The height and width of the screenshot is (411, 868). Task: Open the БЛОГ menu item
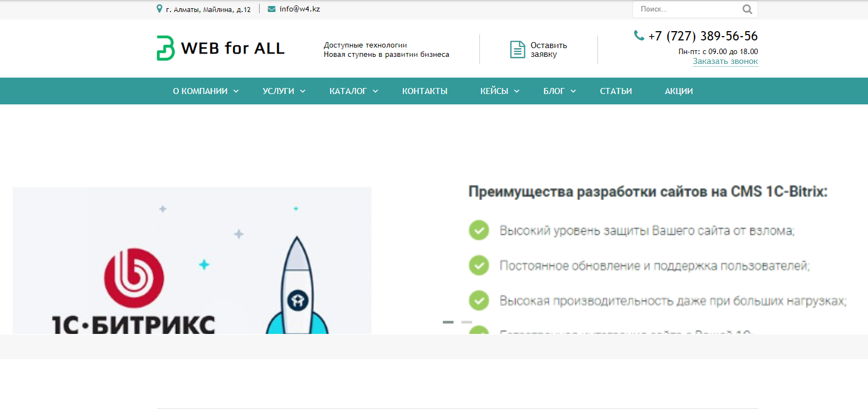[x=554, y=91]
